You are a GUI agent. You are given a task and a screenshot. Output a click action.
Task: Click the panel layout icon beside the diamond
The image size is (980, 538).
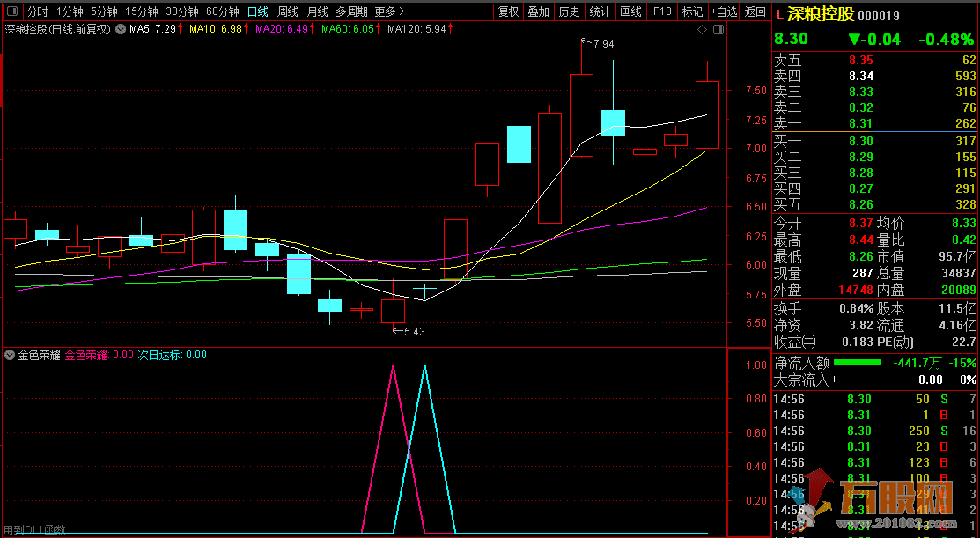(x=718, y=30)
